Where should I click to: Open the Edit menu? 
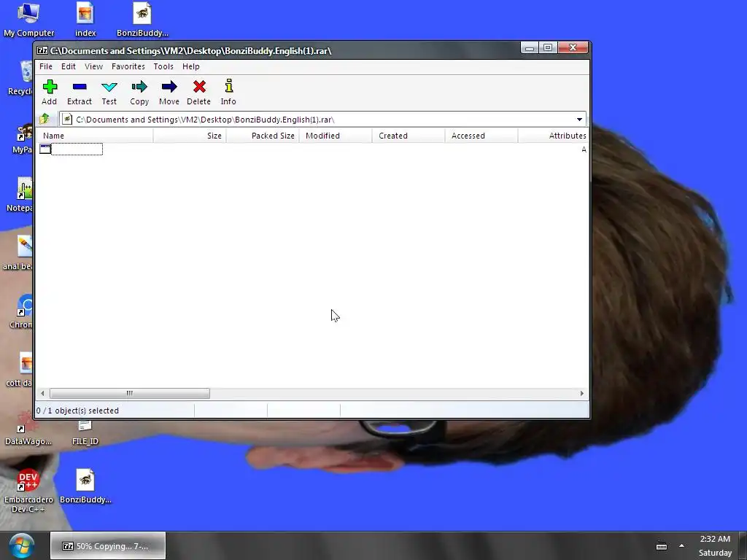(68, 66)
